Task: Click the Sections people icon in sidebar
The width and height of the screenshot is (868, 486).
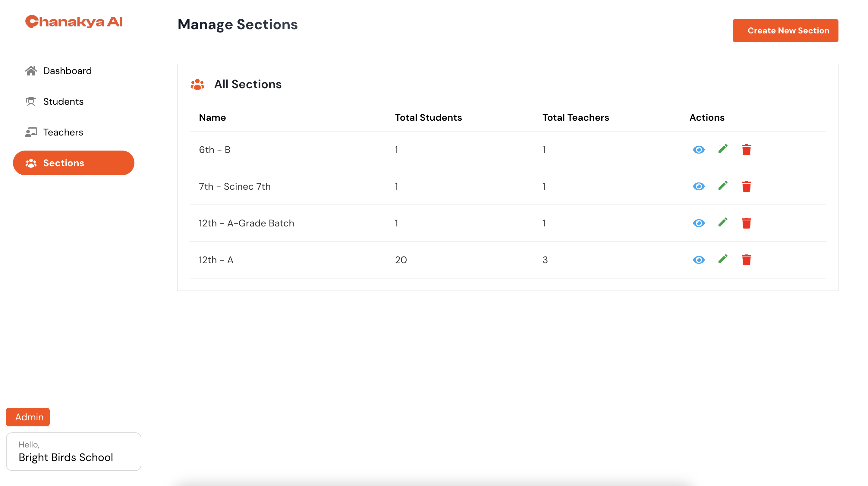Action: pos(31,163)
